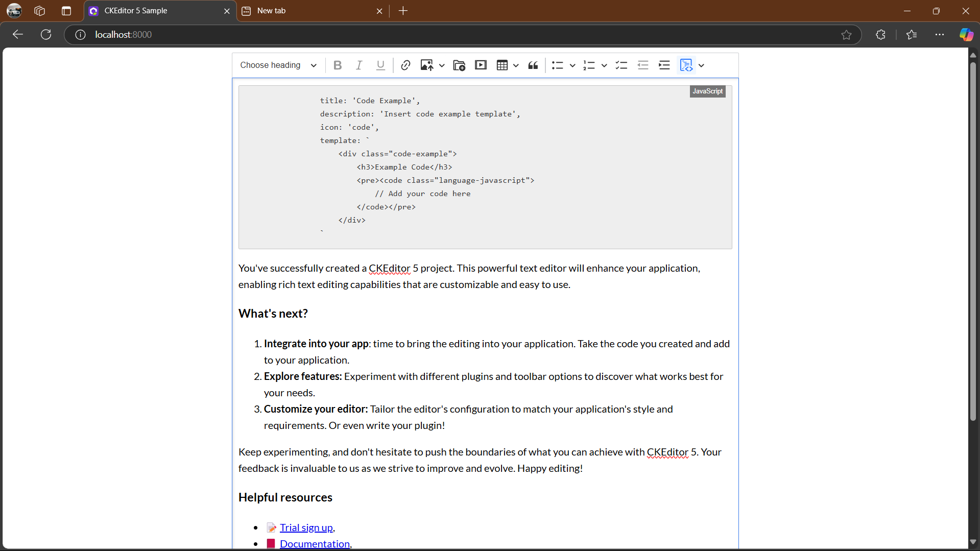Open the browser favorites menu
Image resolution: width=980 pixels, height=551 pixels.
pyautogui.click(x=912, y=34)
